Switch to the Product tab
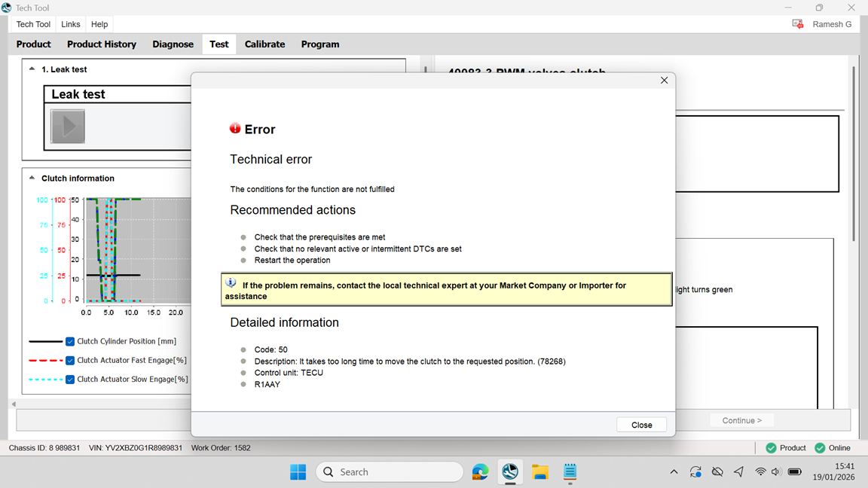 [33, 44]
